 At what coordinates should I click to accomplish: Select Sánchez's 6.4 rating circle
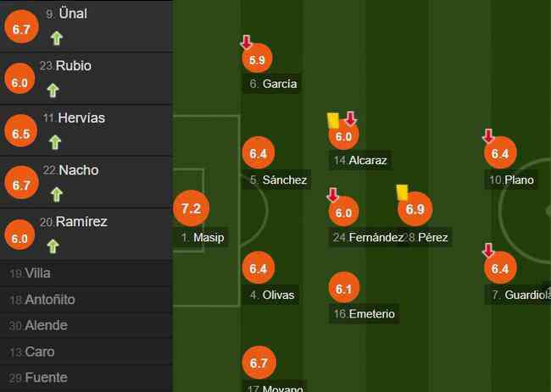[259, 153]
